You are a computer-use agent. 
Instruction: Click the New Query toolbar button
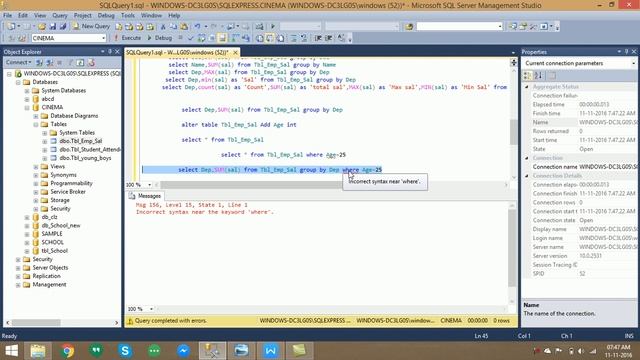tap(91, 26)
